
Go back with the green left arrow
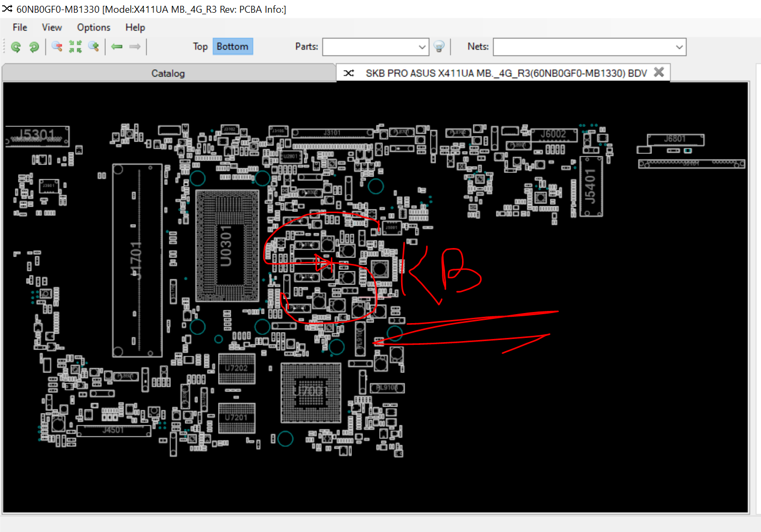tap(117, 47)
